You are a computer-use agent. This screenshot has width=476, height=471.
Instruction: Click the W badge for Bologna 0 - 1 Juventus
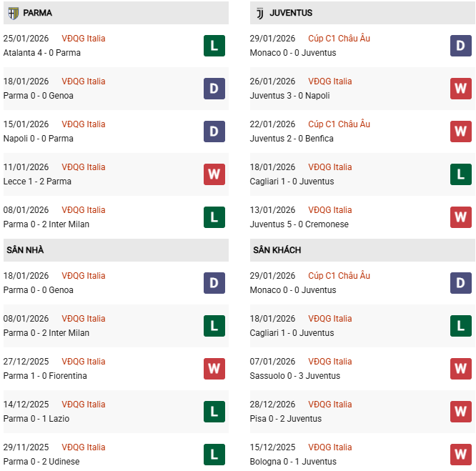[x=461, y=455]
